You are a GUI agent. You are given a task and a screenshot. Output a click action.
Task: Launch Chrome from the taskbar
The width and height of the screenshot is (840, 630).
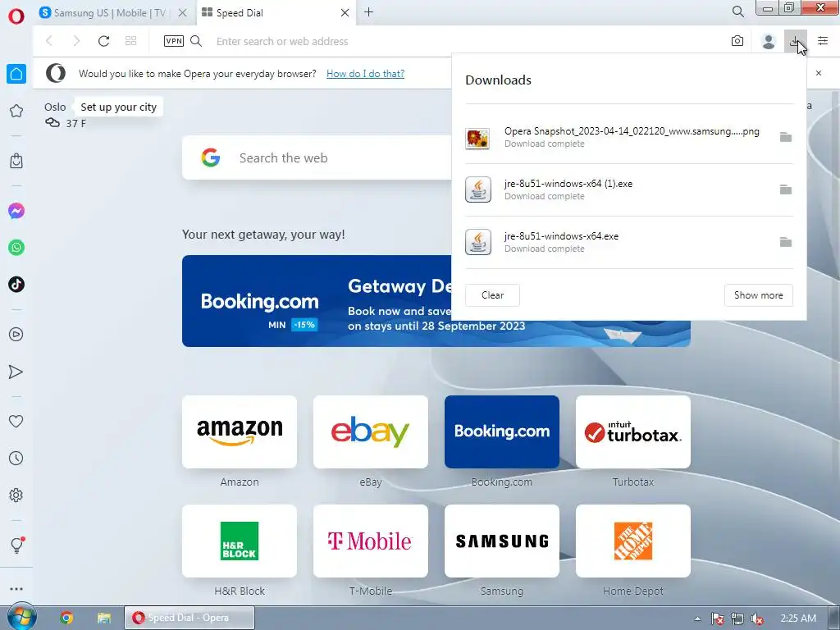(66, 618)
